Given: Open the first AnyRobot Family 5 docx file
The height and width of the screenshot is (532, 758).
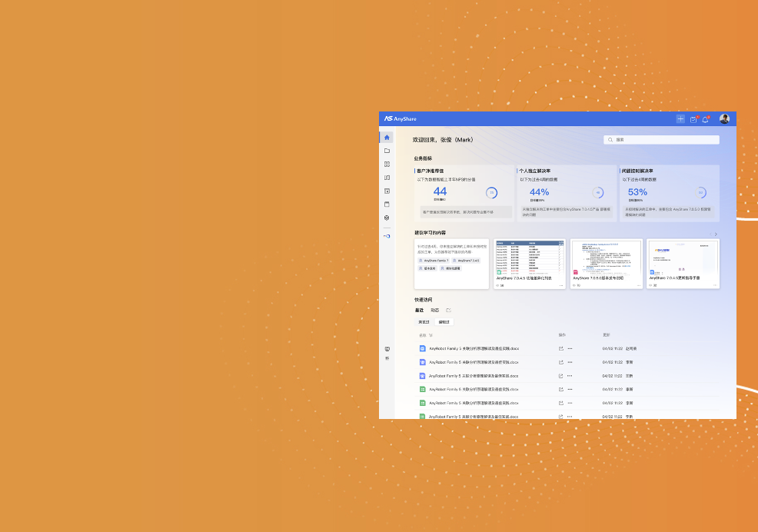Looking at the screenshot, I should point(474,348).
